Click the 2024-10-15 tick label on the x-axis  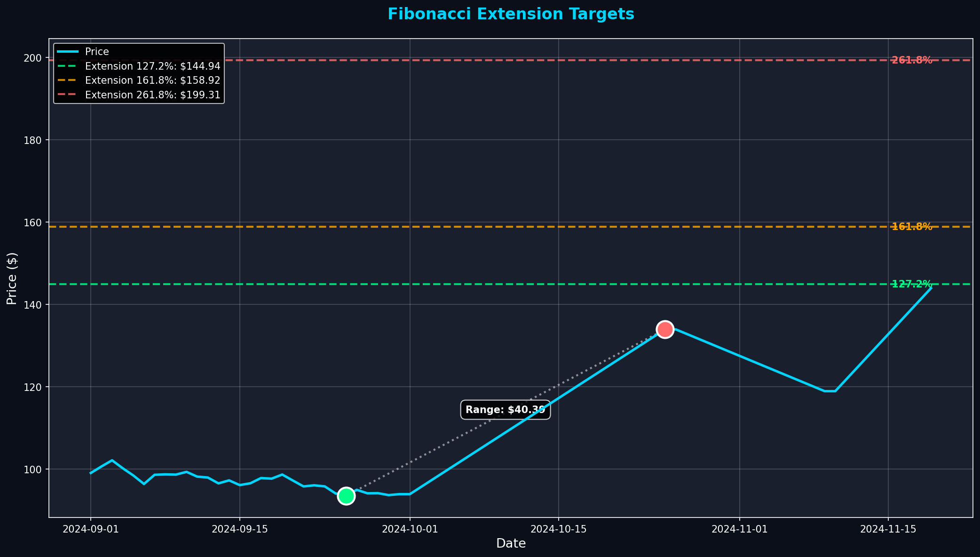point(558,529)
